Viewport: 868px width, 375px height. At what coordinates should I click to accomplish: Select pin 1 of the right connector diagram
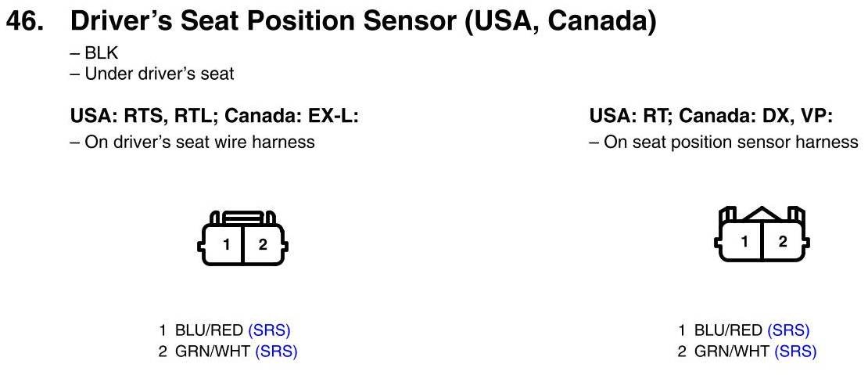pyautogui.click(x=745, y=241)
